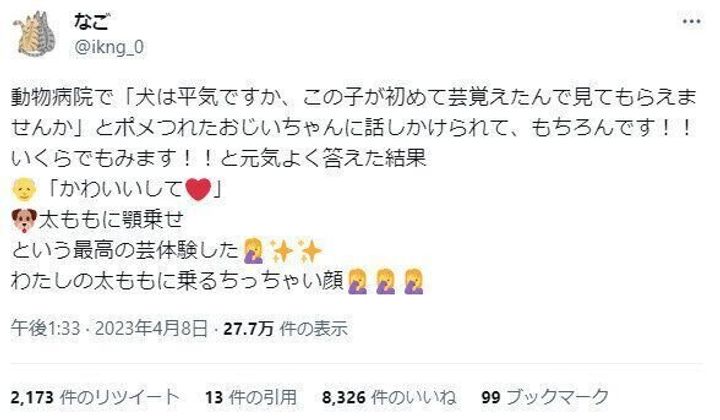Show the 8,326 件のいいね likes list
Screen dimensions: 720x420
[389, 397]
